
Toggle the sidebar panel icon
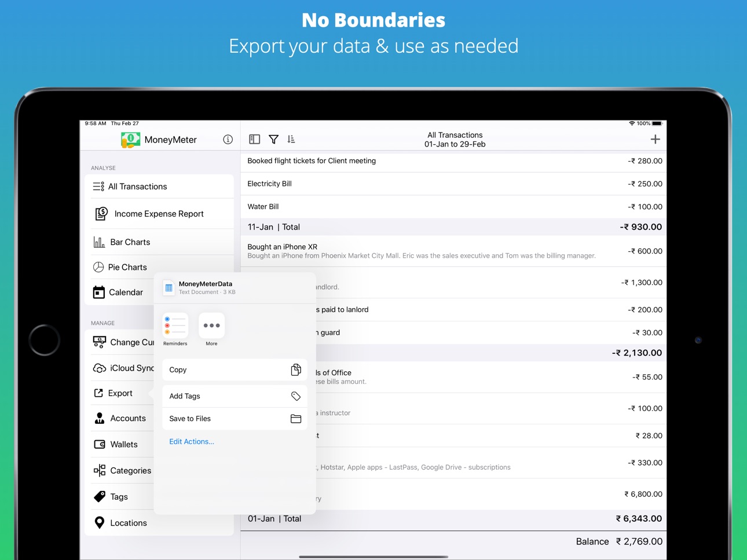point(254,139)
